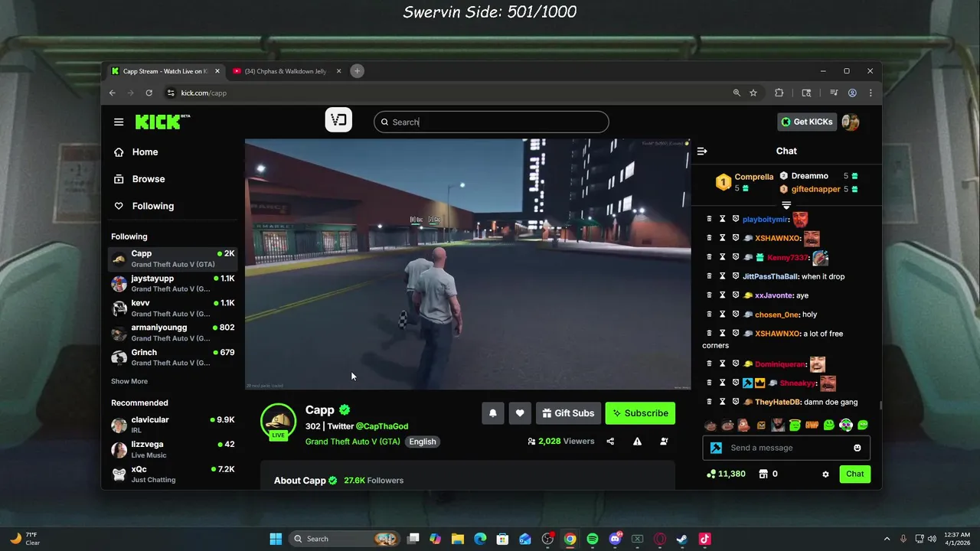Report the stream with warning triangle icon
Viewport: 980px width, 551px height.
click(x=637, y=441)
